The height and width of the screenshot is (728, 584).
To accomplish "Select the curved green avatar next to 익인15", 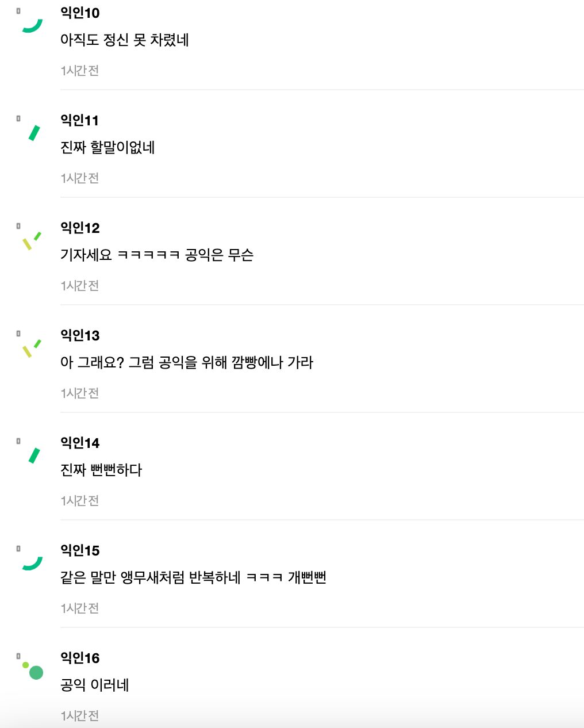I will [x=32, y=562].
